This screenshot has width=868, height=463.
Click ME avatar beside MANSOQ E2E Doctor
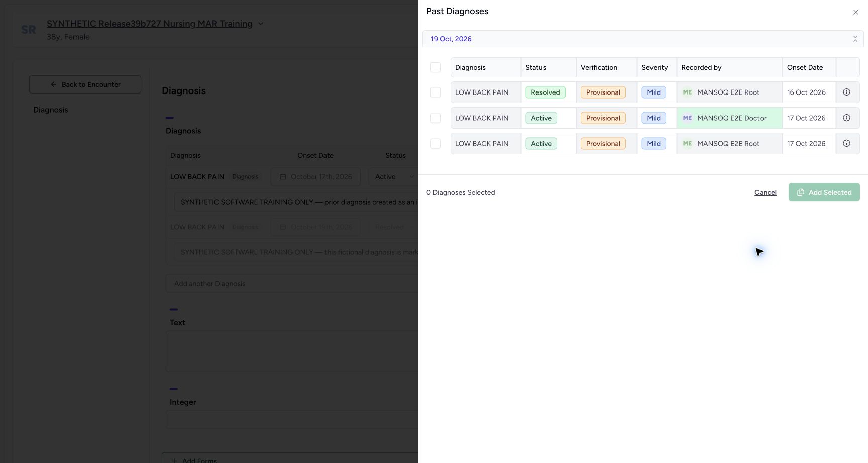click(x=687, y=118)
